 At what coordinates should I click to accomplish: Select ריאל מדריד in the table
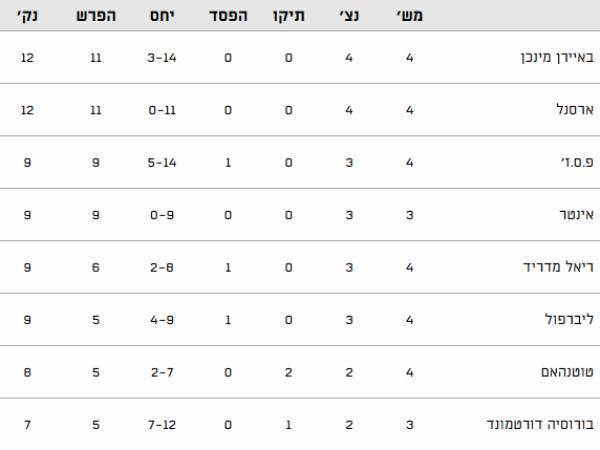point(551,266)
